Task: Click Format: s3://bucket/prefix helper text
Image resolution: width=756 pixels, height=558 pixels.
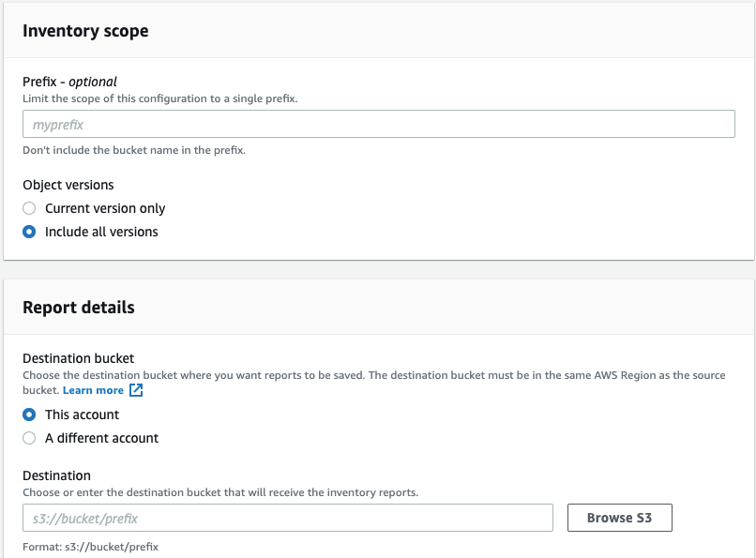Action: click(x=89, y=548)
